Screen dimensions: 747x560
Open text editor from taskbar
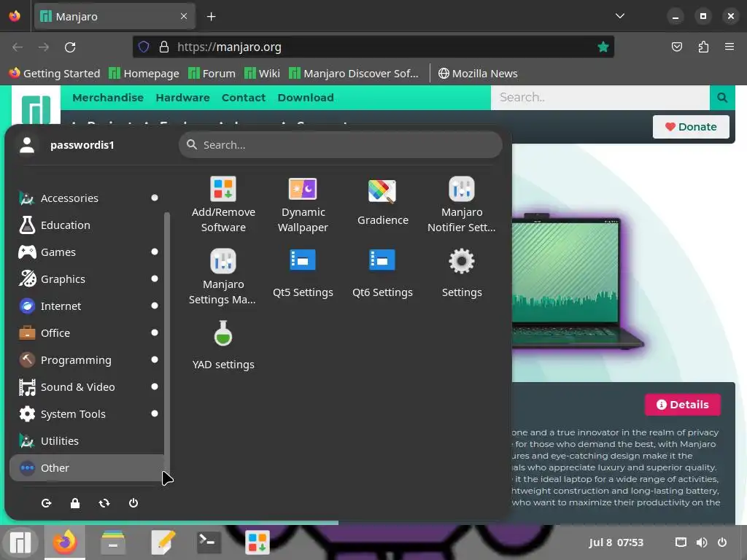coord(163,542)
